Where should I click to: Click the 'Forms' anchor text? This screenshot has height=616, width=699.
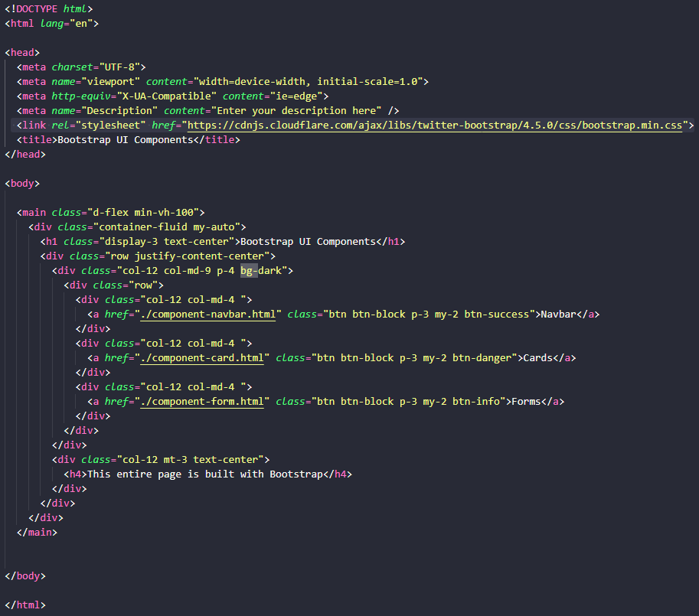coord(526,401)
